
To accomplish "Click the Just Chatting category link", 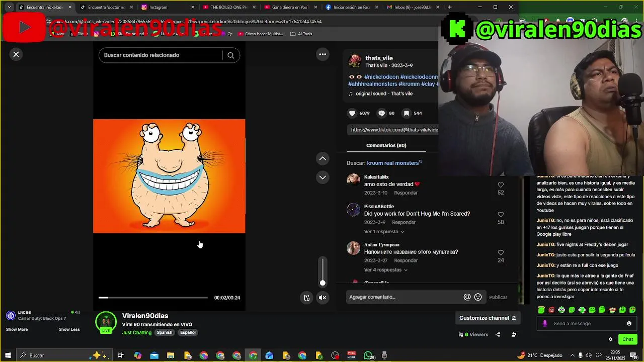I will click(x=137, y=333).
